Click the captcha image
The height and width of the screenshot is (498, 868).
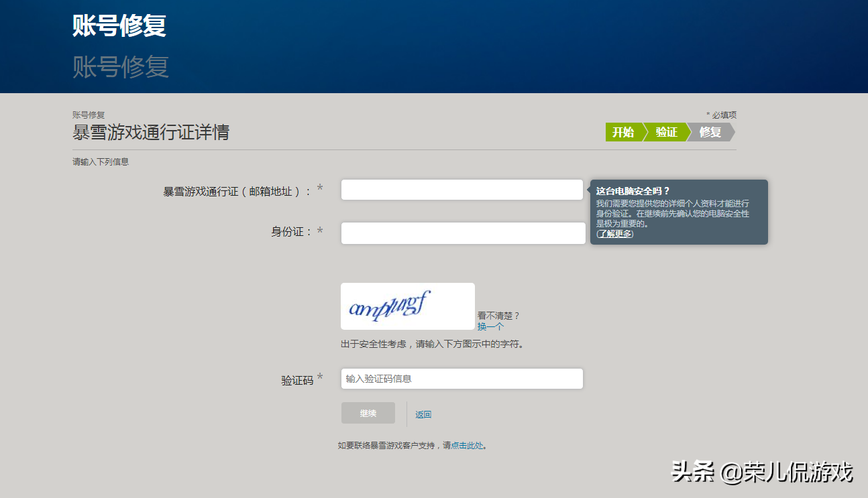pos(408,306)
